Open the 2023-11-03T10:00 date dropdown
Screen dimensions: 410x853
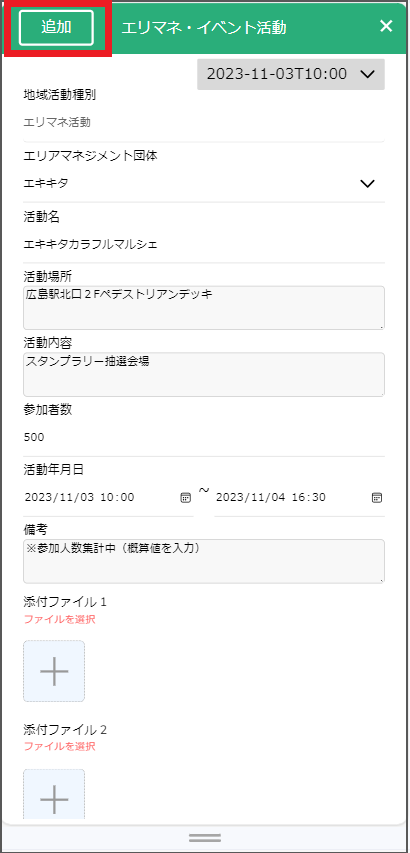(291, 74)
